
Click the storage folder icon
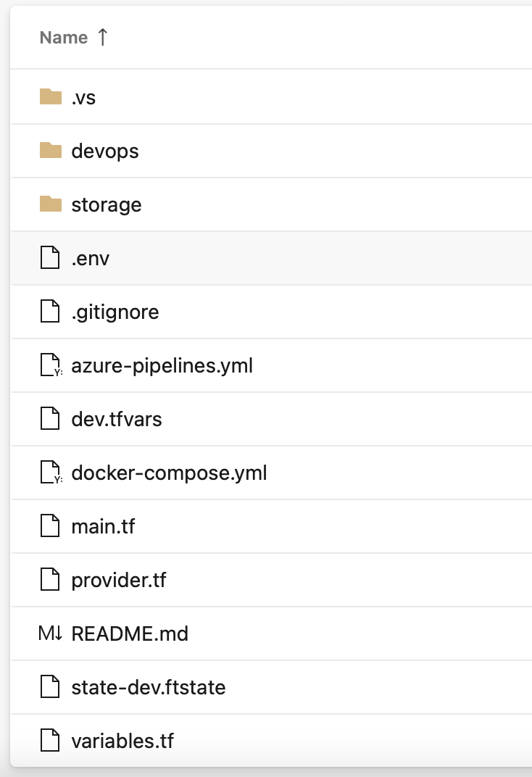tap(50, 204)
